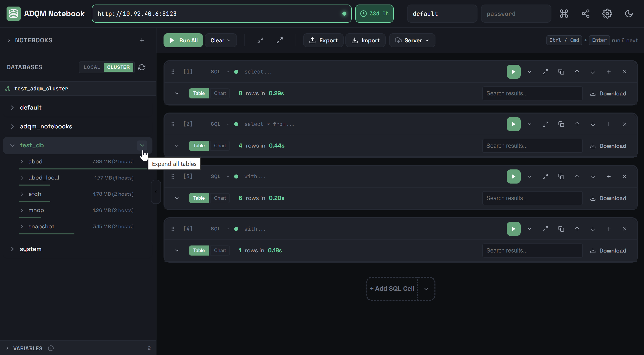Screen dimensions: 644x355
Task: Toggle dark mode moon icon
Action: coord(629,14)
